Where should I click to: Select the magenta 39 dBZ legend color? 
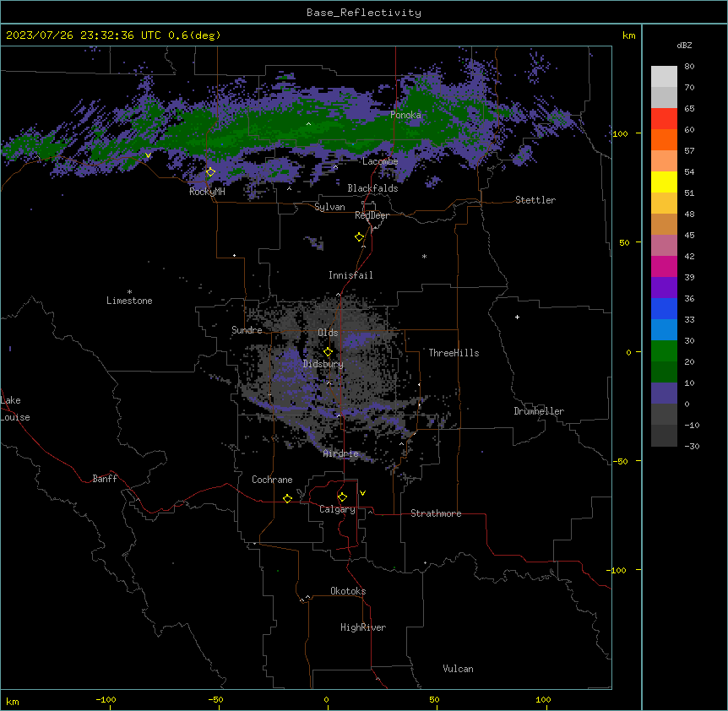click(664, 266)
